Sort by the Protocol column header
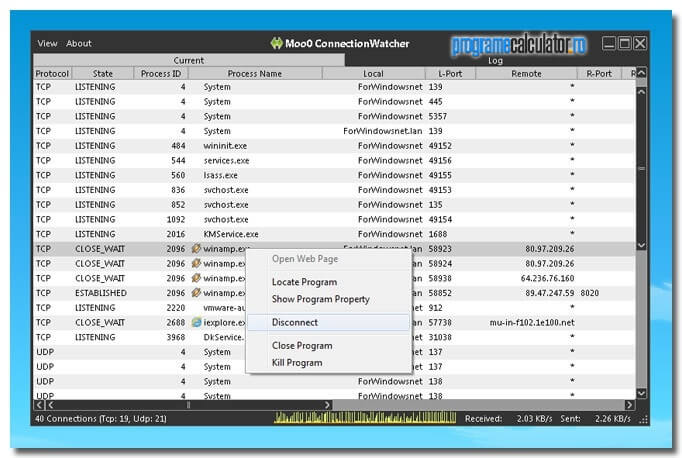 (x=52, y=74)
